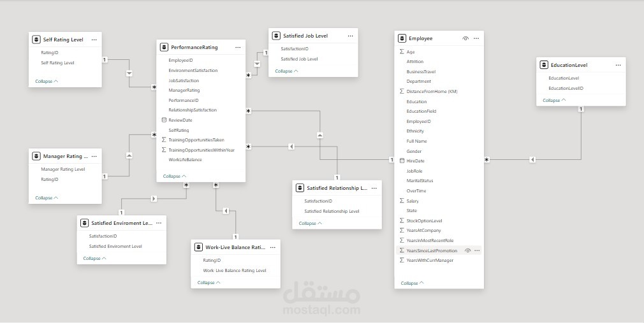Click the EducationLevel table ellipsis icon
The height and width of the screenshot is (323, 644).
[618, 65]
